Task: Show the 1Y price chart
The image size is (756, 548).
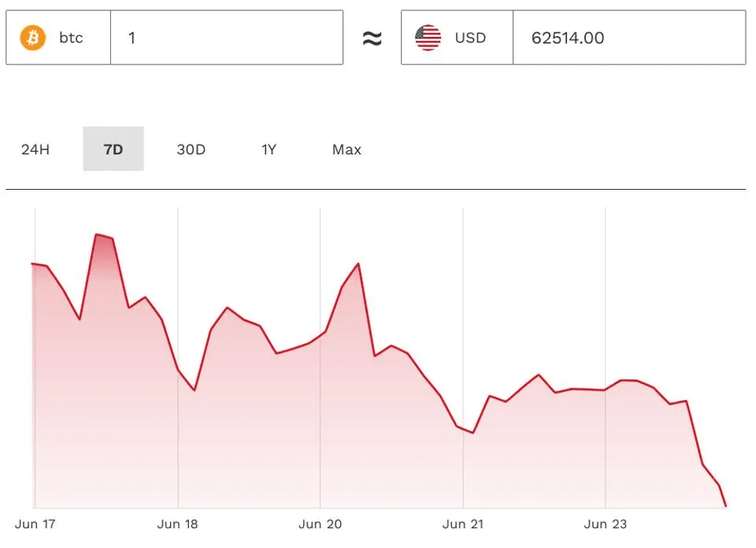Action: 269,150
